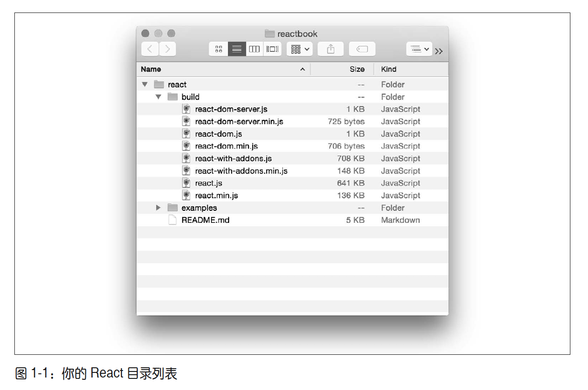
Task: Close the reactbook Finder window
Action: [x=145, y=33]
